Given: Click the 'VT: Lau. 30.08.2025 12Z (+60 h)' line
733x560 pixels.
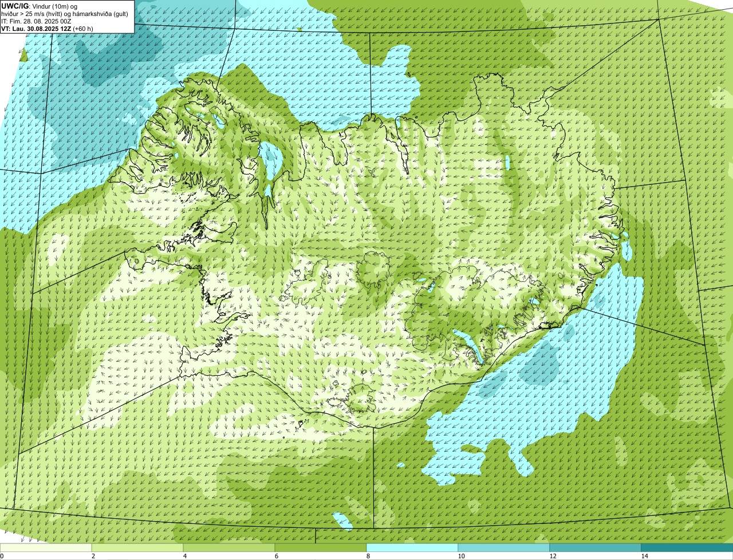Looking at the screenshot, I should [47, 29].
